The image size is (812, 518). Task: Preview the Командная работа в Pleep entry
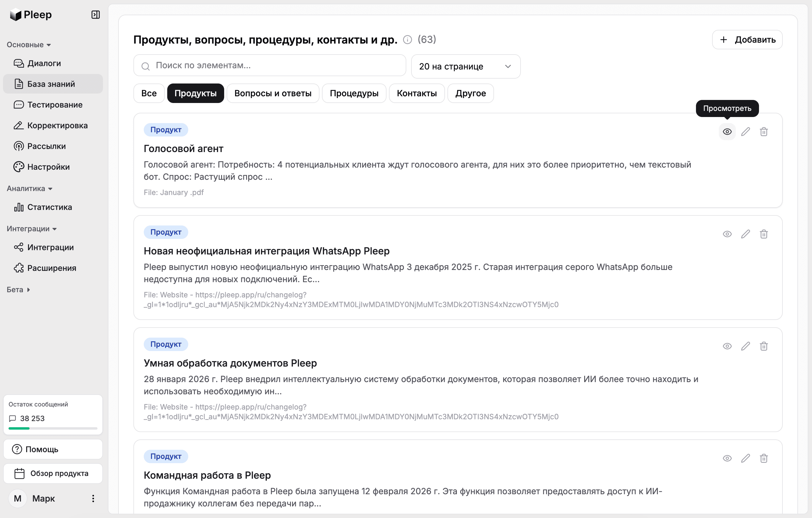coord(727,458)
